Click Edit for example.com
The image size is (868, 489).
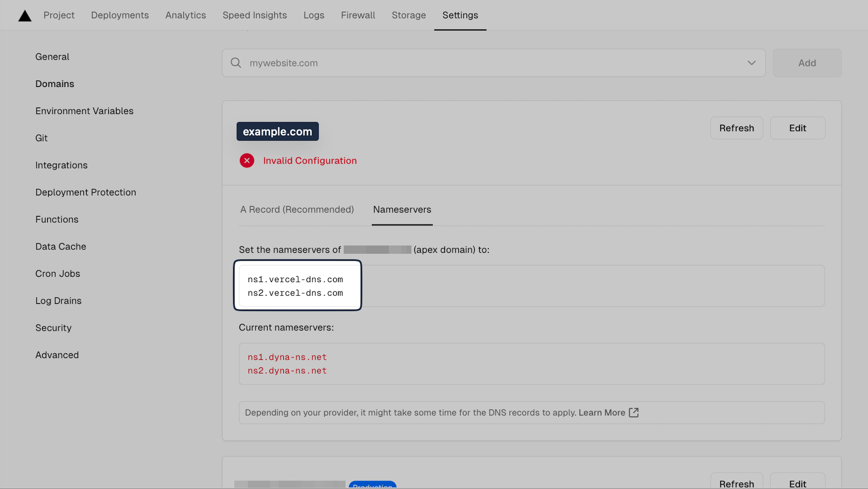pos(798,128)
